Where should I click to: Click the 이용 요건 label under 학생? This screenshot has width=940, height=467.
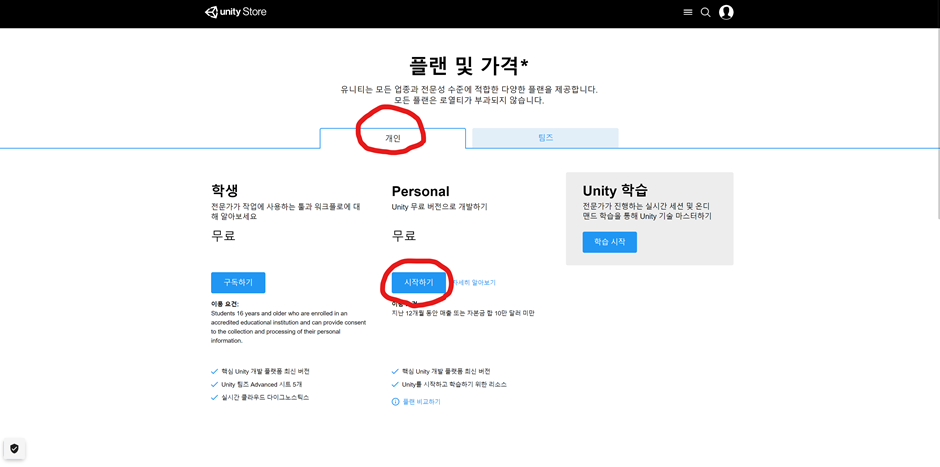coord(225,304)
